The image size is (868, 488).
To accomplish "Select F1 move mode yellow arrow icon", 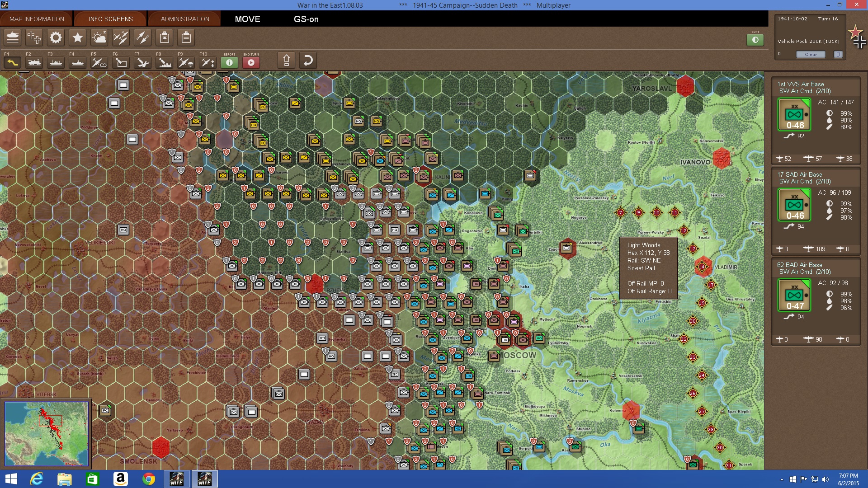I will coord(12,62).
